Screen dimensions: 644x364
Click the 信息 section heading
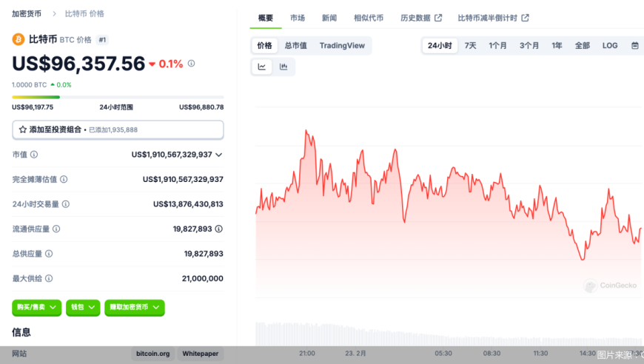coord(21,332)
